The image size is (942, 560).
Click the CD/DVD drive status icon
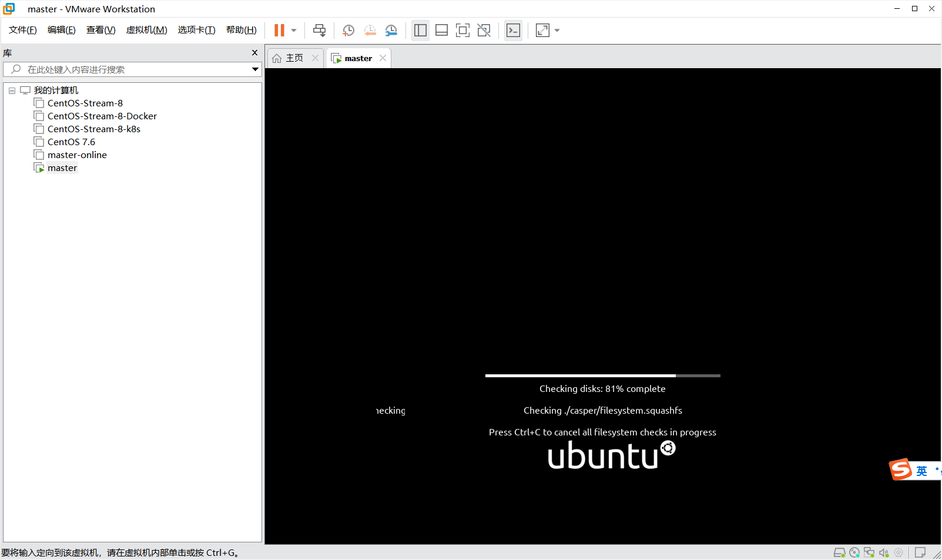coord(854,552)
